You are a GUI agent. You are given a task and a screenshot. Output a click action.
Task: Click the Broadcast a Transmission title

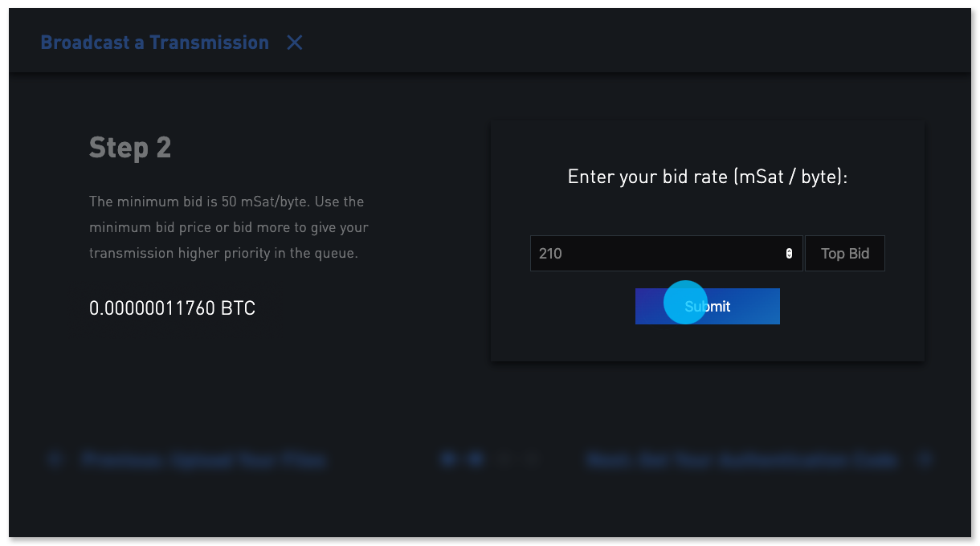(154, 42)
